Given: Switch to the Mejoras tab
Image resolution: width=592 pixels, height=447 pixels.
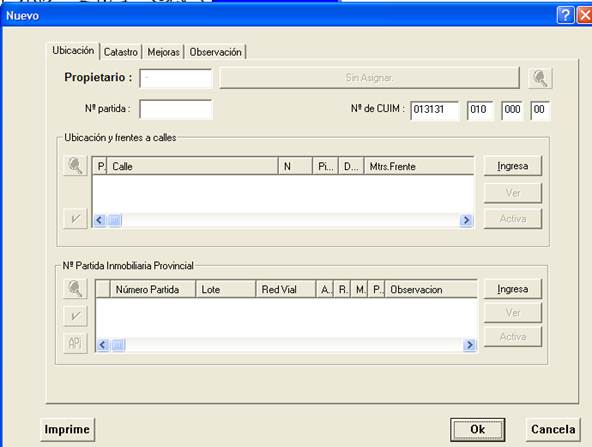Looking at the screenshot, I should click(163, 52).
